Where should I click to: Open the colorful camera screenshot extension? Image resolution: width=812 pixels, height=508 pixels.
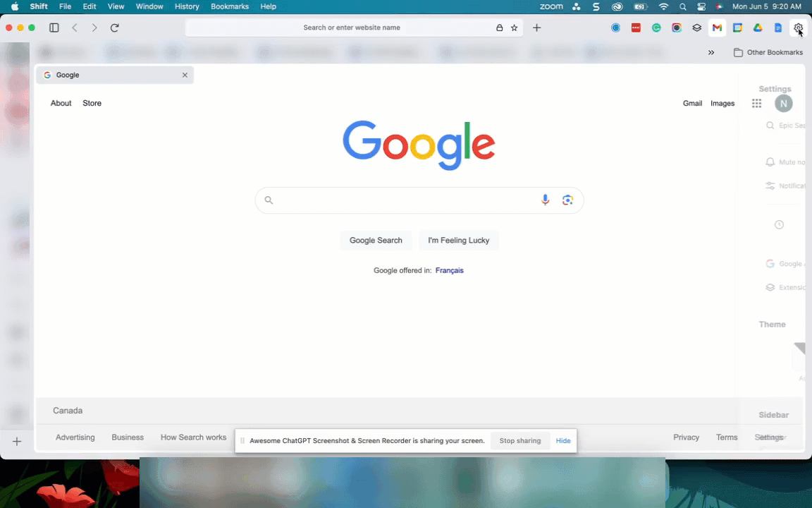coord(677,28)
